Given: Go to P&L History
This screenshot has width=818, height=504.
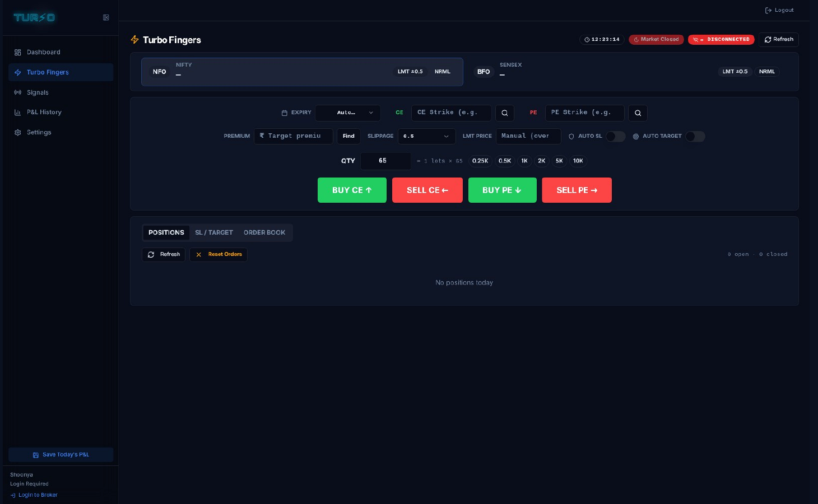Looking at the screenshot, I should point(61,112).
